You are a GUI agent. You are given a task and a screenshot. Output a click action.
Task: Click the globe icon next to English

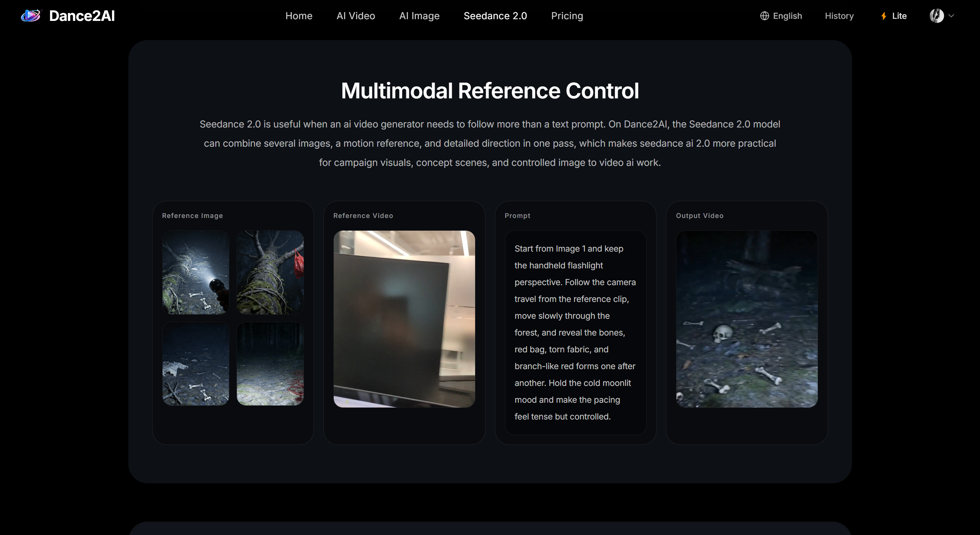pos(765,16)
